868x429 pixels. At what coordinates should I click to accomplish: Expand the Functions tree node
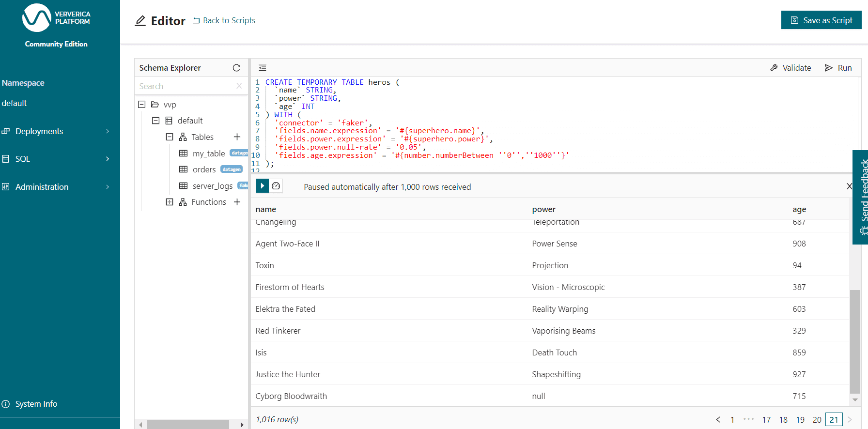click(x=170, y=202)
